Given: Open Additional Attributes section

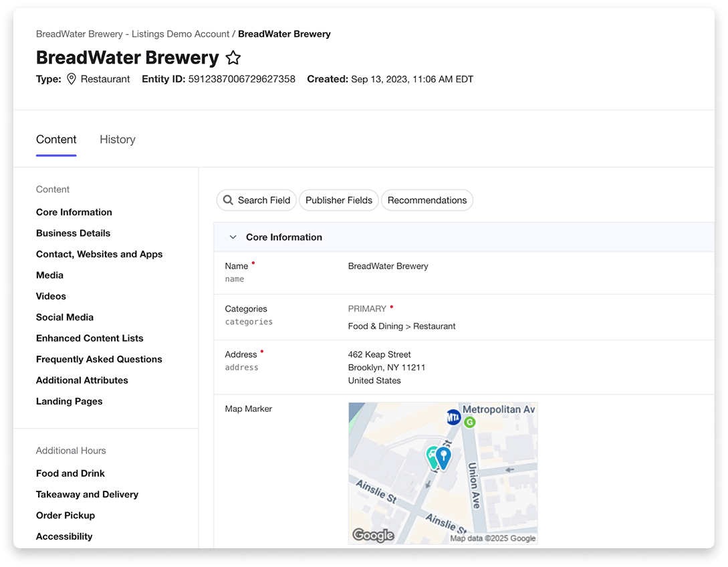Looking at the screenshot, I should tap(82, 380).
